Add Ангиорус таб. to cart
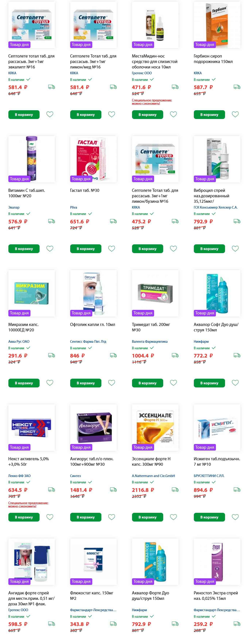The height and width of the screenshot is (644, 248). pyautogui.click(x=86, y=517)
